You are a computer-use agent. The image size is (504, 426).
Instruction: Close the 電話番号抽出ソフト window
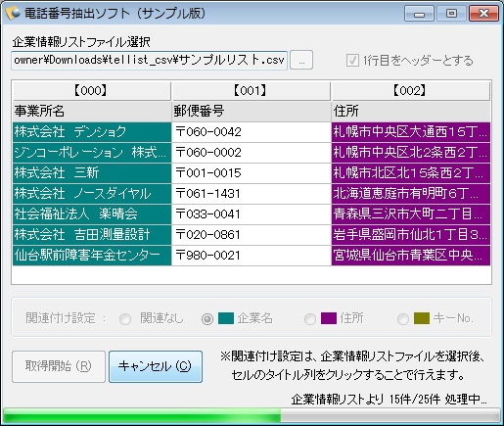pos(484,14)
